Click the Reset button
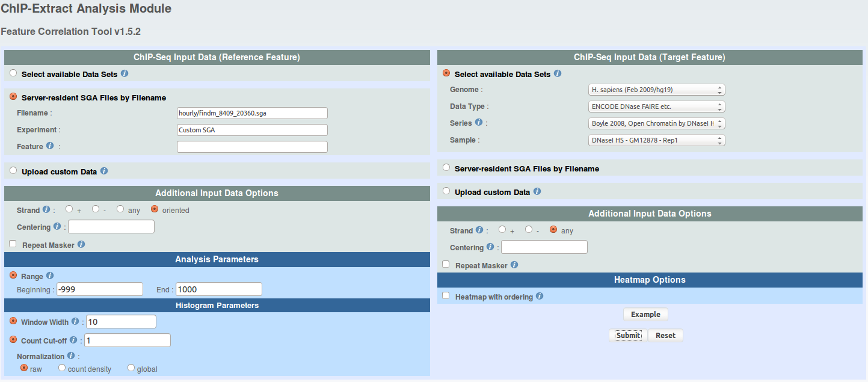Screen dimensions: 868x382 tap(665, 336)
